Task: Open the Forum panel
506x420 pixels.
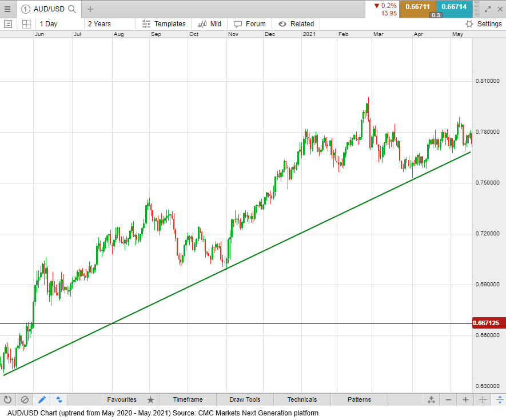Action: (250, 23)
